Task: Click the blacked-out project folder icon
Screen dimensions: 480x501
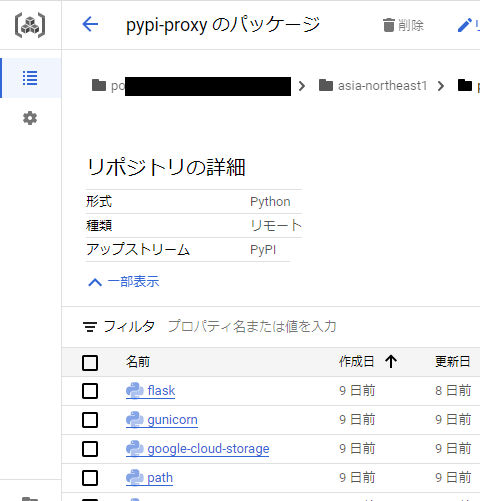Action: pos(99,85)
